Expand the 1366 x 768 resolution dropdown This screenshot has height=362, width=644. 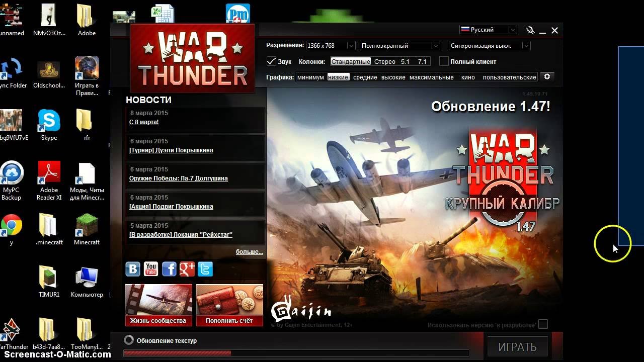tap(330, 46)
